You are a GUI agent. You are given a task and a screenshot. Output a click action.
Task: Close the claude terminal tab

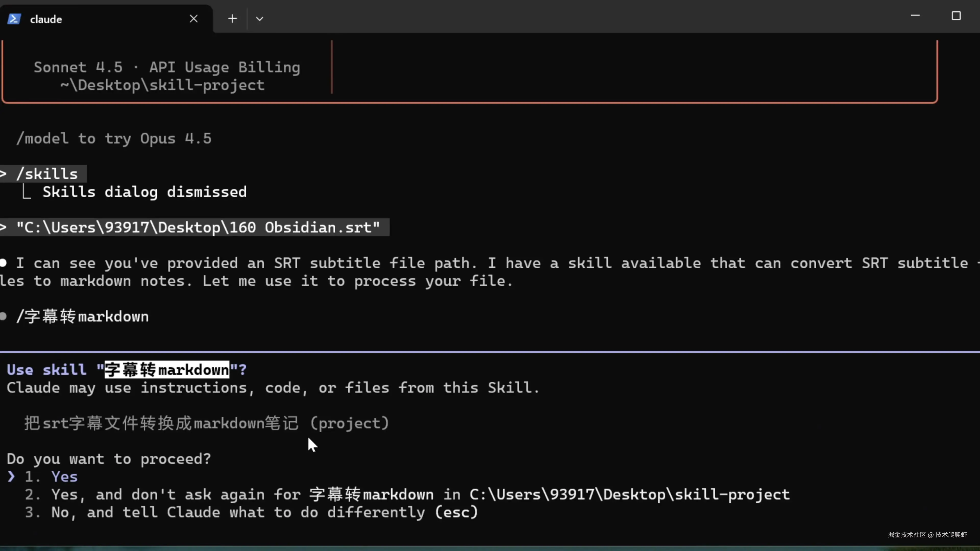tap(194, 19)
